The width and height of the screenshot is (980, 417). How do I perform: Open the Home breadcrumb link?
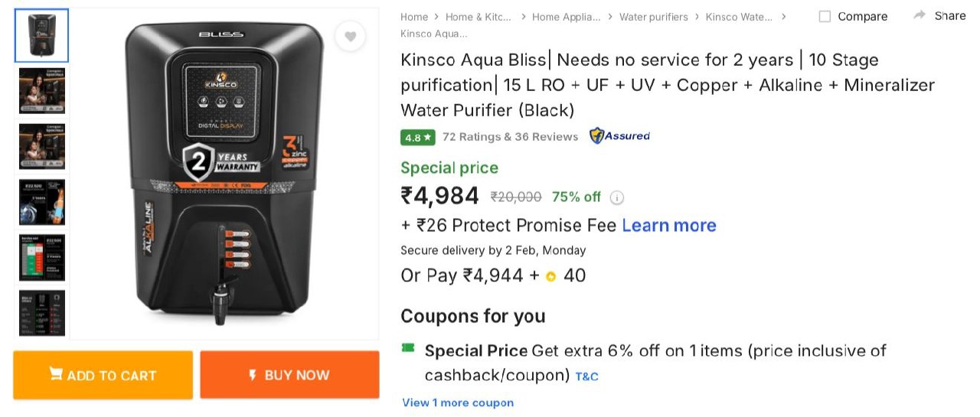(414, 16)
